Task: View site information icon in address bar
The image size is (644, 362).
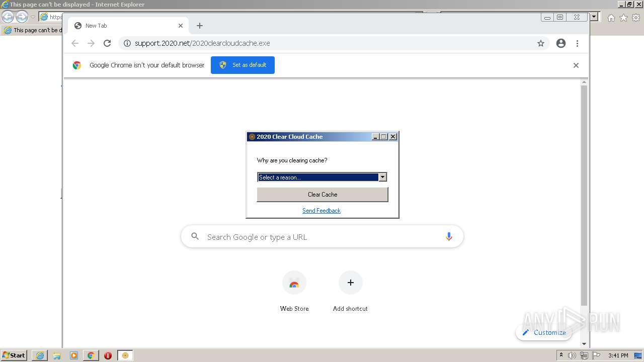Action: [127, 43]
